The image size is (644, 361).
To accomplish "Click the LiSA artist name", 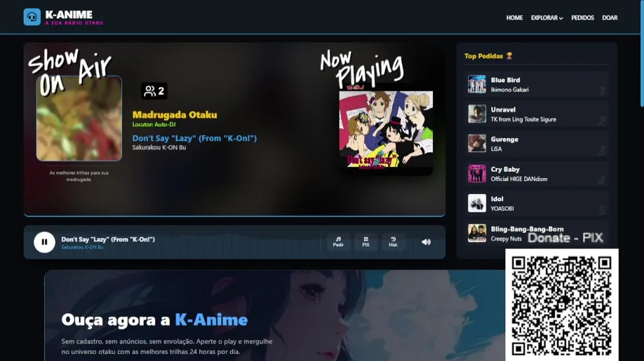I will pyautogui.click(x=496, y=149).
